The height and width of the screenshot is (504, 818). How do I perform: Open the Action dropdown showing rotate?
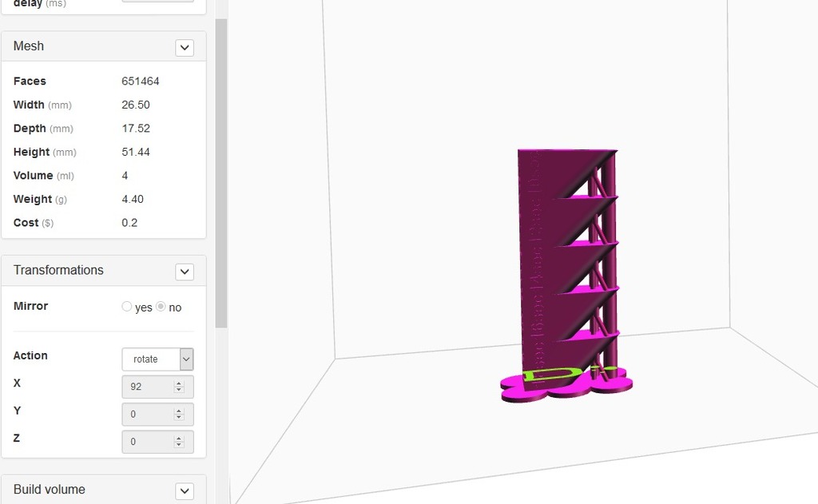point(157,359)
